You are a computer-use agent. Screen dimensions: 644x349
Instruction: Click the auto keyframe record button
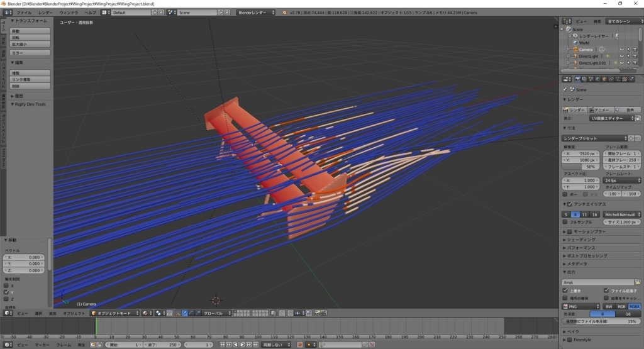tap(300, 345)
